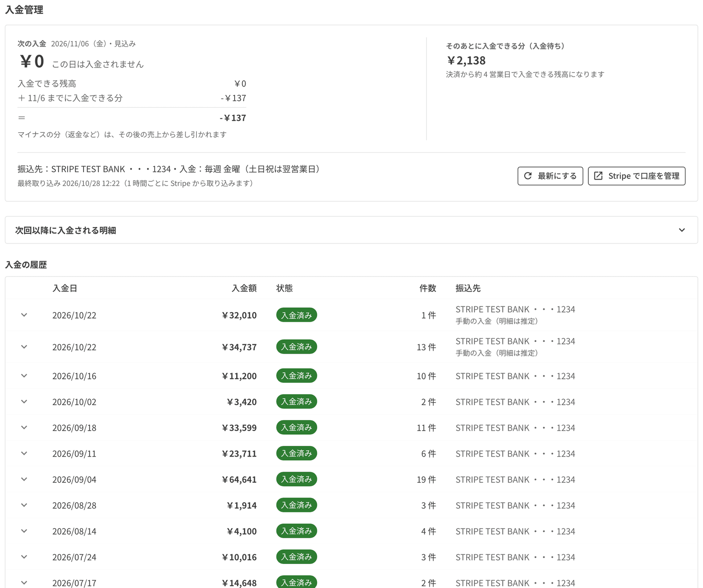This screenshot has height=588, width=703.
Task: Select the amount ¥1,914
Action: pos(242,506)
